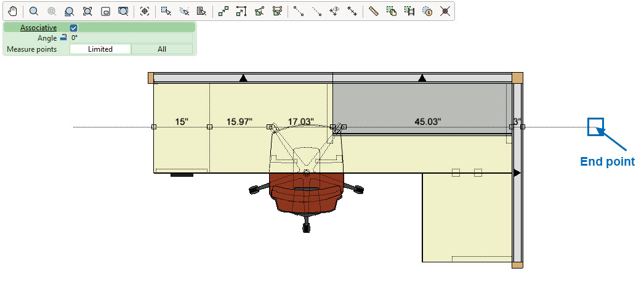Toggle the Angle lock icon
The image size is (644, 287).
63,38
